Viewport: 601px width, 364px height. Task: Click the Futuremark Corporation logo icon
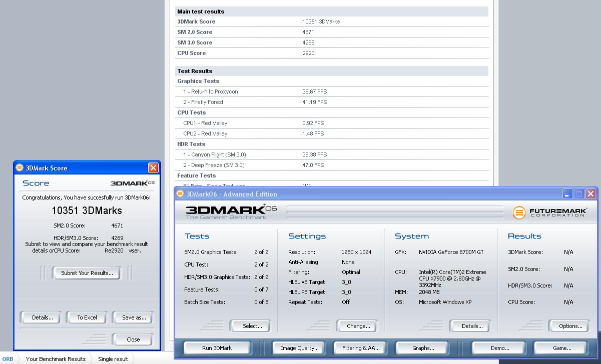pos(519,212)
